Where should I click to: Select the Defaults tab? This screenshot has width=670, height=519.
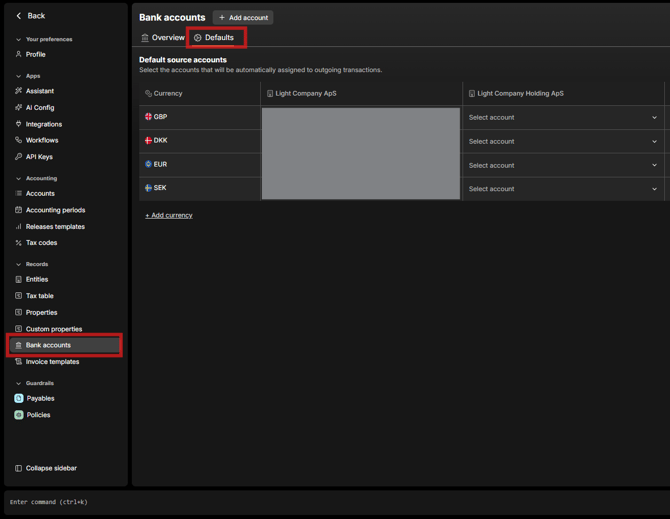(214, 38)
